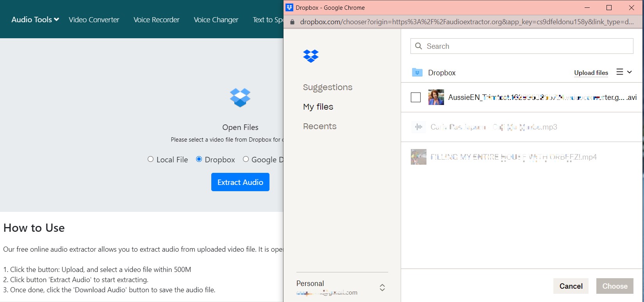The height and width of the screenshot is (302, 644).
Task: Click the Cancel button in Dropbox chooser
Action: (571, 286)
